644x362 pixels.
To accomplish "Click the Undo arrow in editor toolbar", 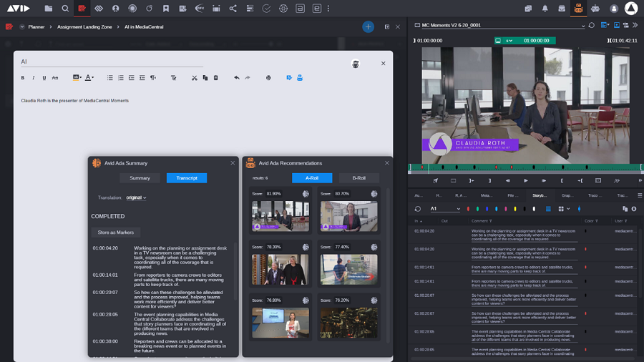I will tap(237, 77).
